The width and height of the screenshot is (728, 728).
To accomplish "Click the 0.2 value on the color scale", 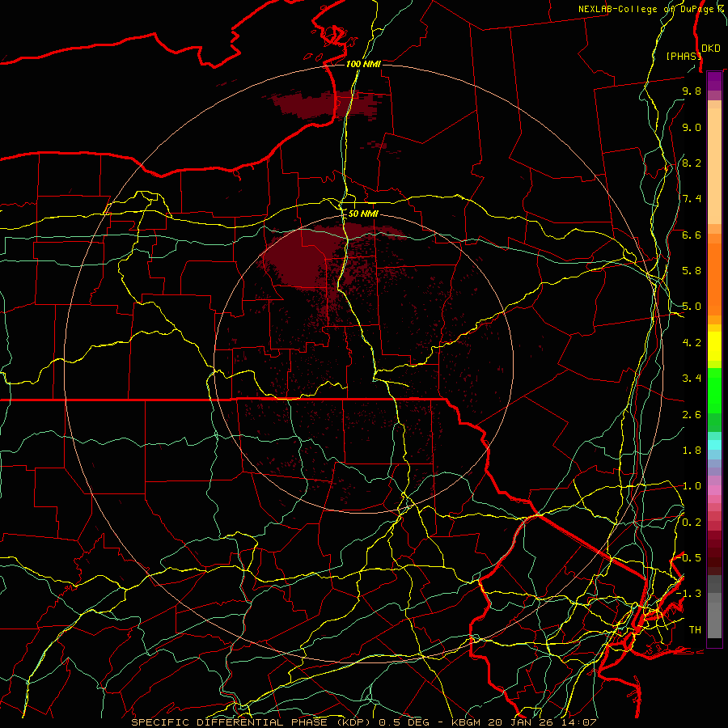I will (692, 523).
